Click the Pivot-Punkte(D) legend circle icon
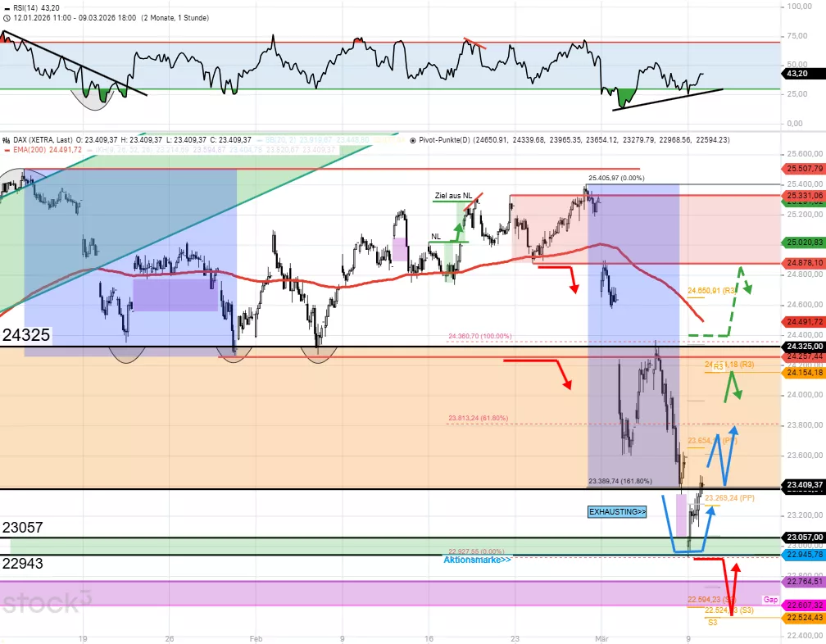The height and width of the screenshot is (644, 826). pyautogui.click(x=412, y=140)
